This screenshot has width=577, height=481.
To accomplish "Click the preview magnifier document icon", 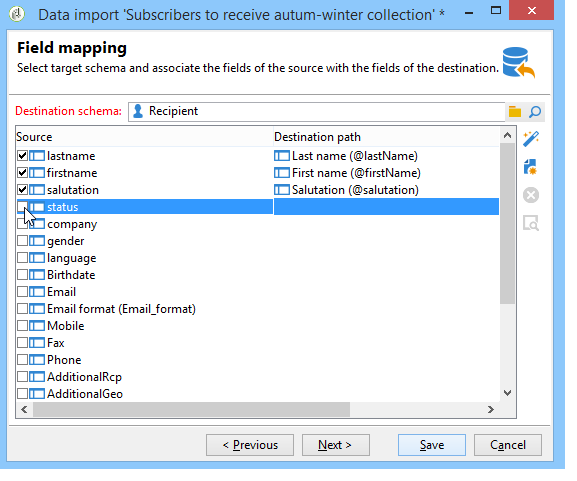I will click(x=531, y=223).
